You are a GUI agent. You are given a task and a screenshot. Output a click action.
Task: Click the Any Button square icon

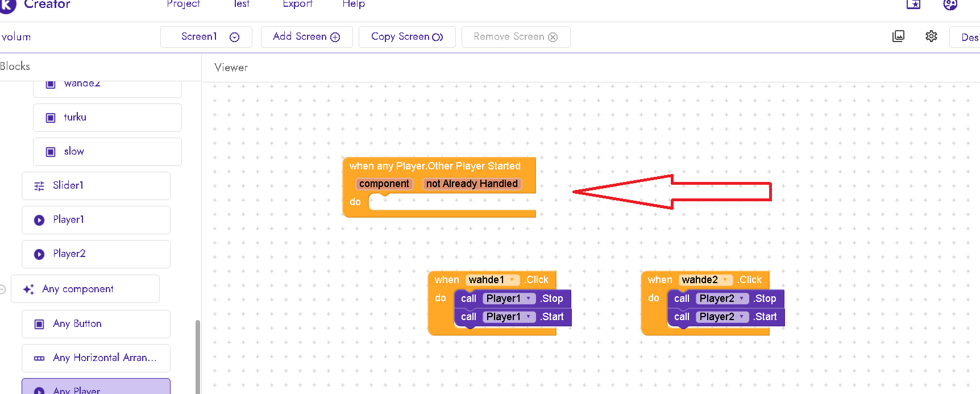click(x=39, y=324)
